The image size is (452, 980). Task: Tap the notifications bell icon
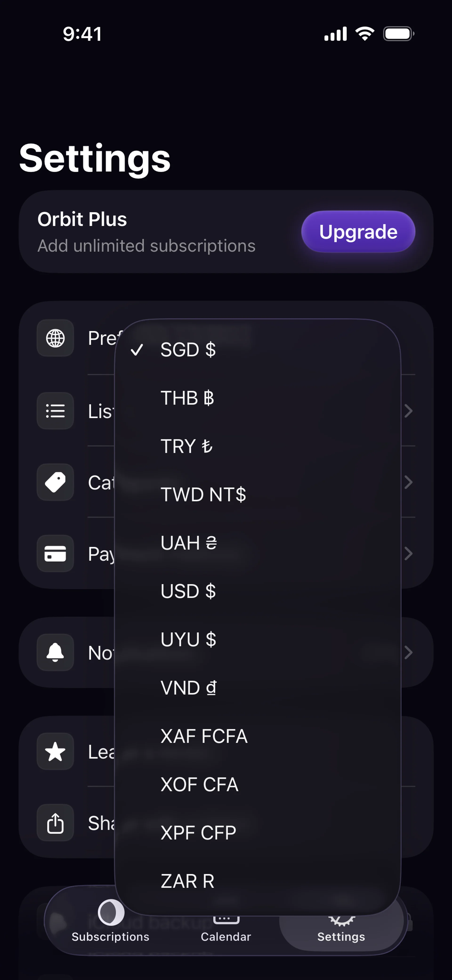click(55, 652)
